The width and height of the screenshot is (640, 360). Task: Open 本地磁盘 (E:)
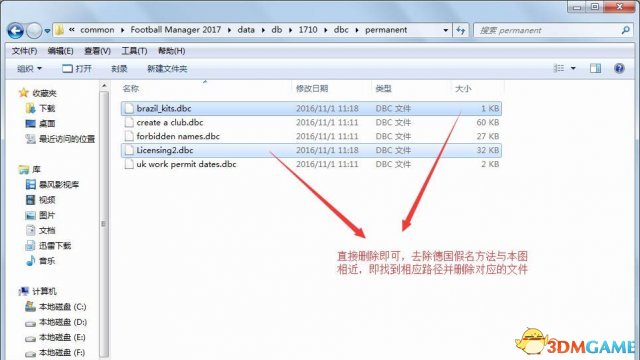pos(55,338)
